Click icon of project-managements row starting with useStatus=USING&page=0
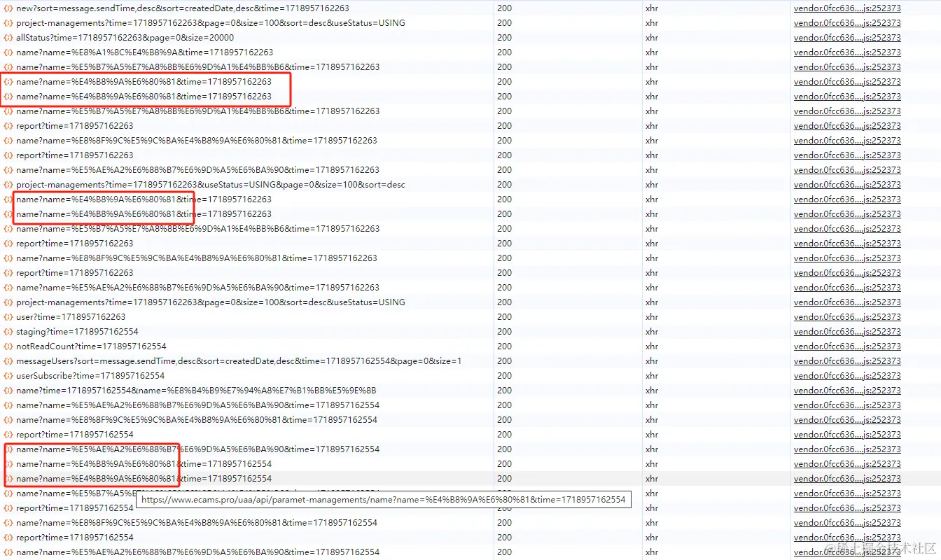941x560 pixels. pyautogui.click(x=8, y=185)
